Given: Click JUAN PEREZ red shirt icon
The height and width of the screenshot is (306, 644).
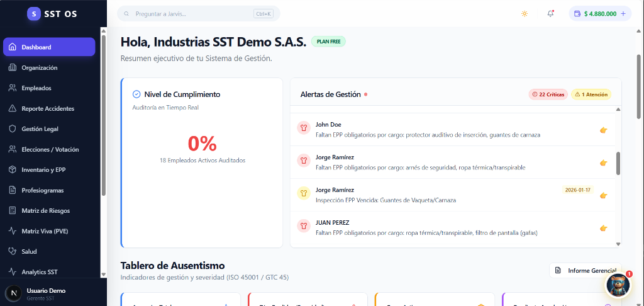Looking at the screenshot, I should (x=304, y=225).
